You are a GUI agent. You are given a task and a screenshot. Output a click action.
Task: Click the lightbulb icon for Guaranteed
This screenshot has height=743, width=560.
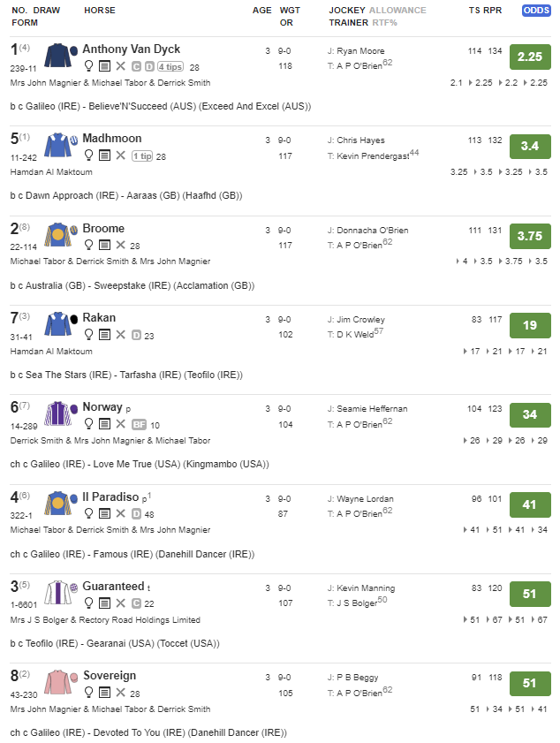88,603
